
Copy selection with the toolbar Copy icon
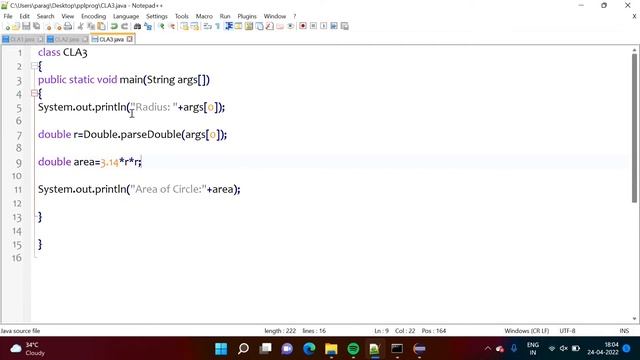point(91,27)
